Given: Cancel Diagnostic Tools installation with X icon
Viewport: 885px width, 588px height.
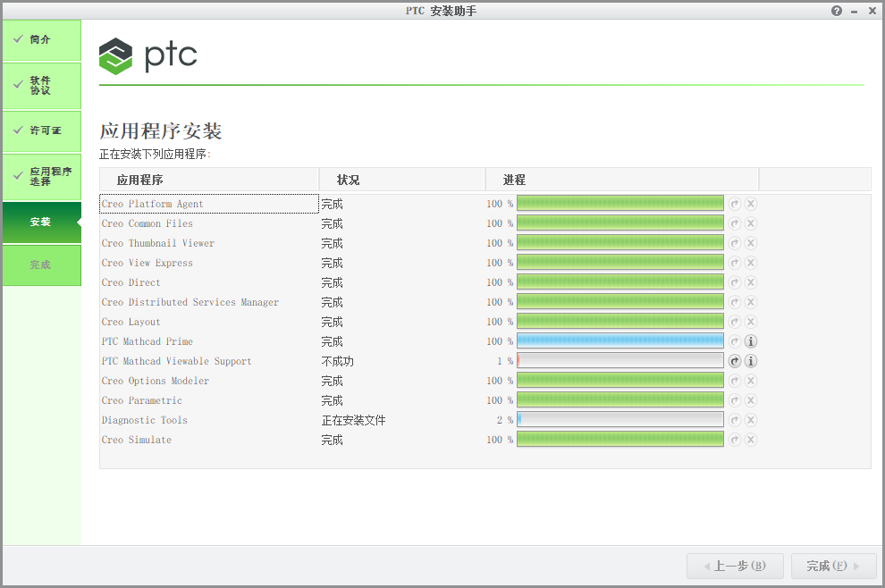Looking at the screenshot, I should coord(751,420).
